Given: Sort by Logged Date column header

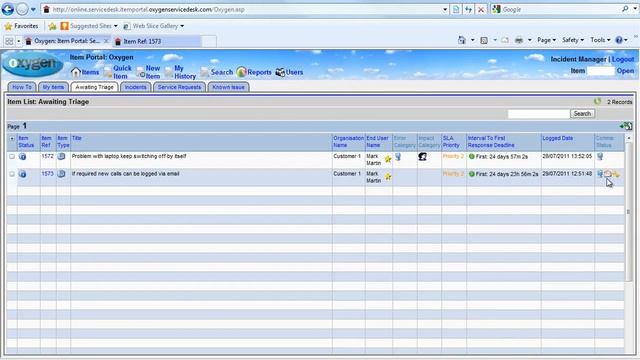Looking at the screenshot, I should coord(558,138).
